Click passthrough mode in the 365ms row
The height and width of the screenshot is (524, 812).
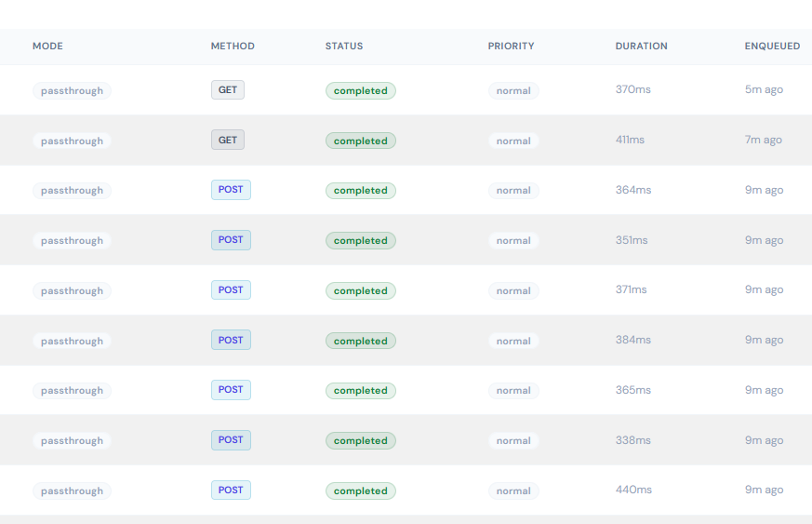(x=72, y=390)
